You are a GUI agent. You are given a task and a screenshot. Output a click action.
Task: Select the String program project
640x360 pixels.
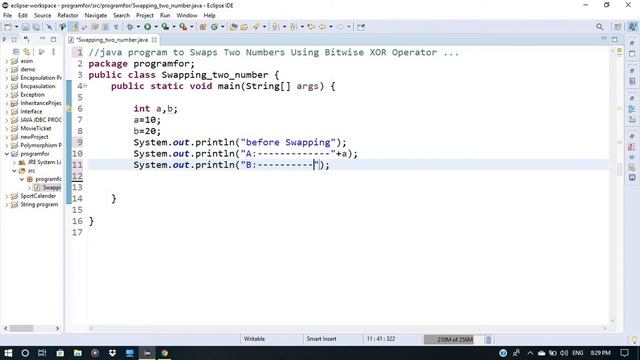(39, 204)
